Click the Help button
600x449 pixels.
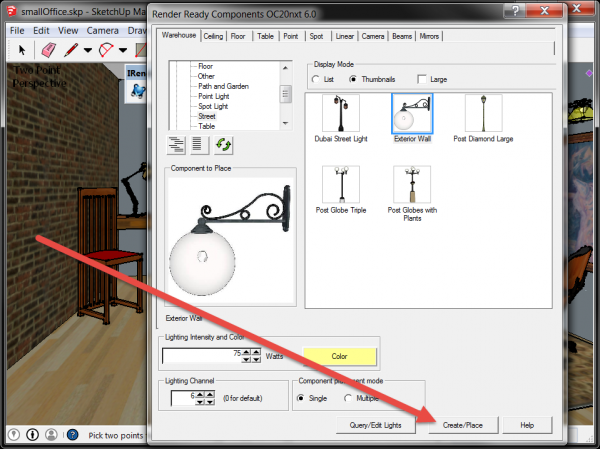pos(527,425)
